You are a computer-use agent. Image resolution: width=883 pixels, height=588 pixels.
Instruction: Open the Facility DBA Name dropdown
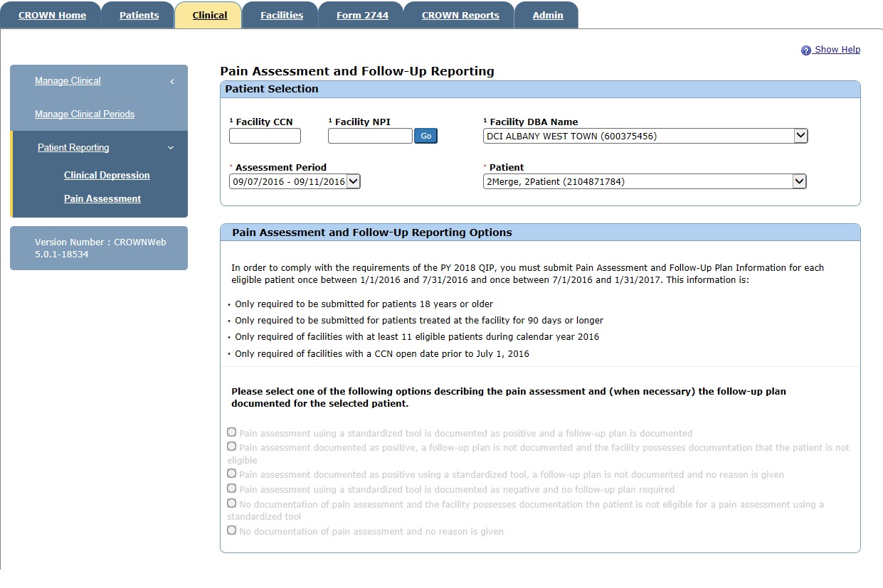(x=645, y=136)
